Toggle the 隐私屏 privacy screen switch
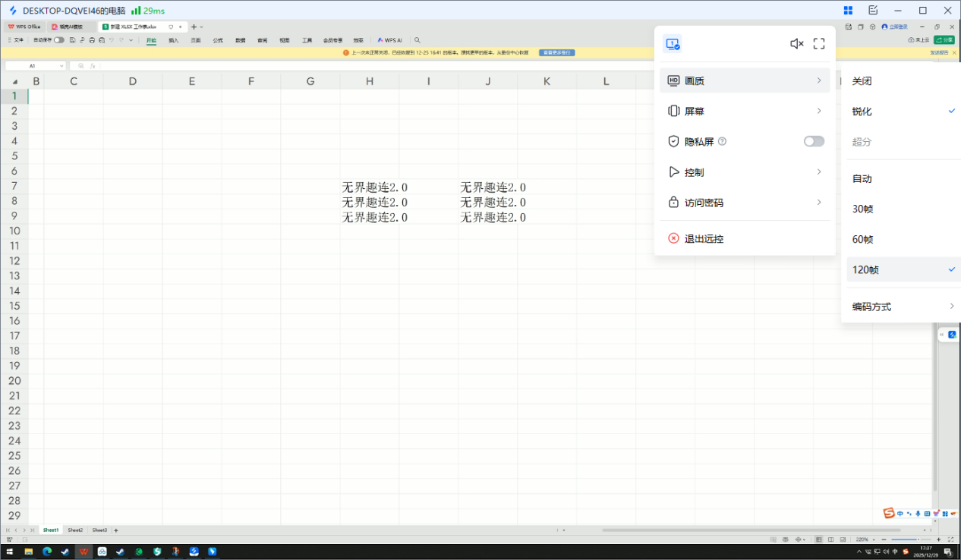The height and width of the screenshot is (560, 961). click(813, 141)
